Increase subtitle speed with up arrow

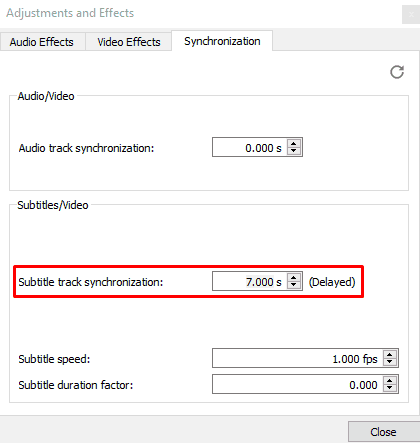coord(390,355)
